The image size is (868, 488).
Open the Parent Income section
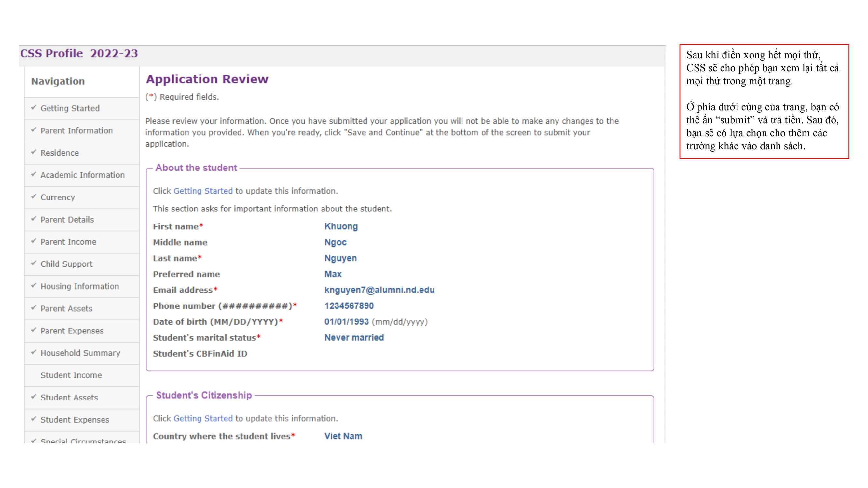pos(68,242)
